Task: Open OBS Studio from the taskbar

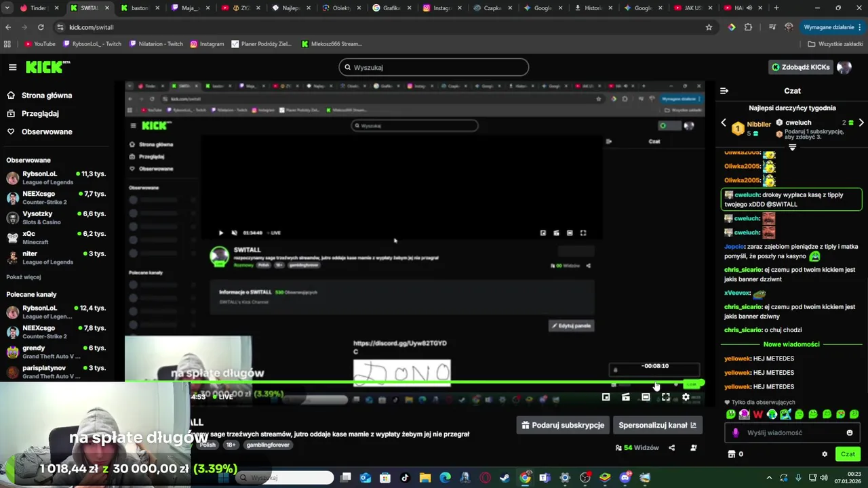Action: click(x=585, y=478)
